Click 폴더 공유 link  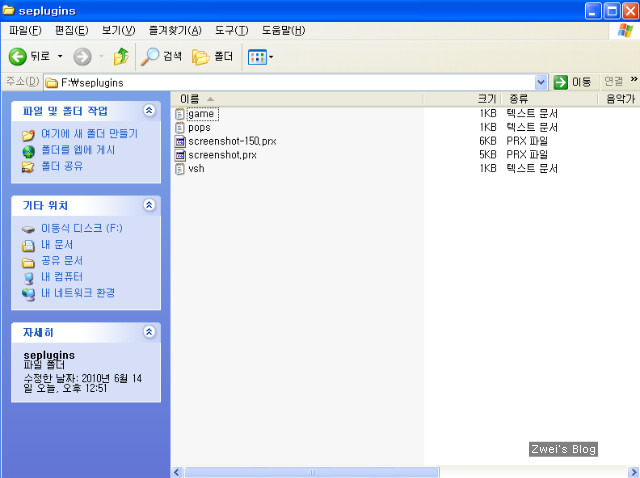[62, 166]
